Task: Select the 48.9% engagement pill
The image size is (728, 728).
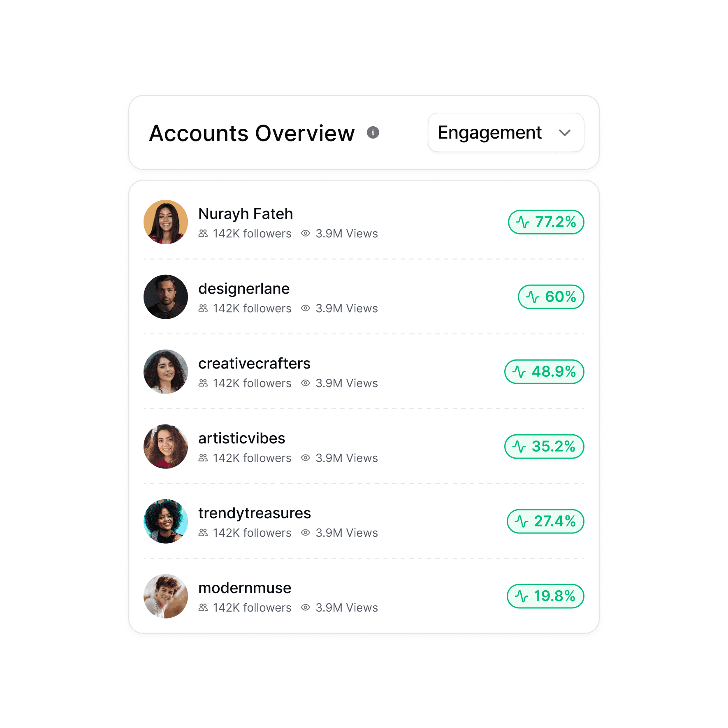Action: 544,372
